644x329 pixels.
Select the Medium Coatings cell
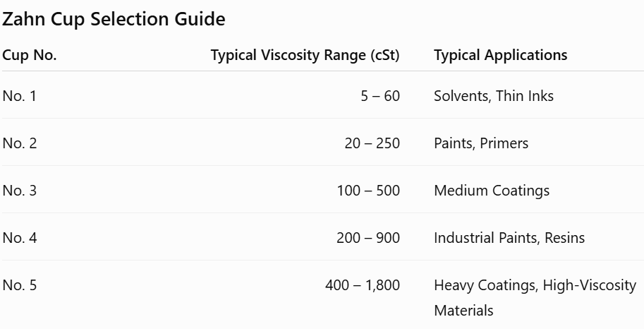point(492,191)
